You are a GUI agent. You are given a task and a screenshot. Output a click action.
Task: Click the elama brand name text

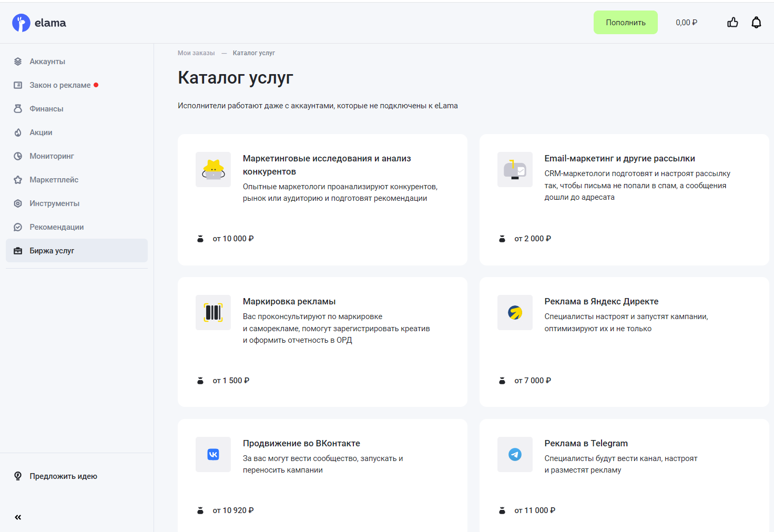[50, 23]
